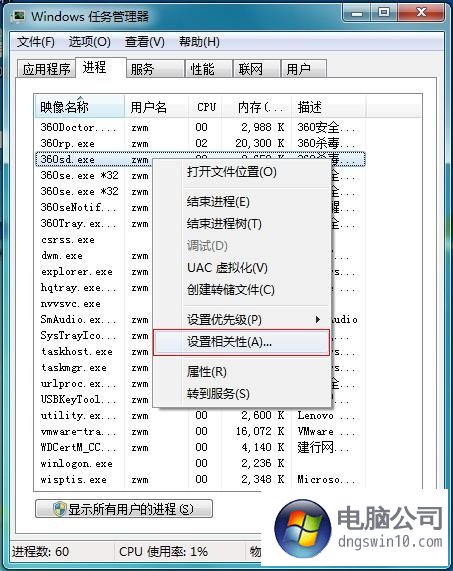
Task: Click the 16,072 K memory value
Action: [260, 432]
